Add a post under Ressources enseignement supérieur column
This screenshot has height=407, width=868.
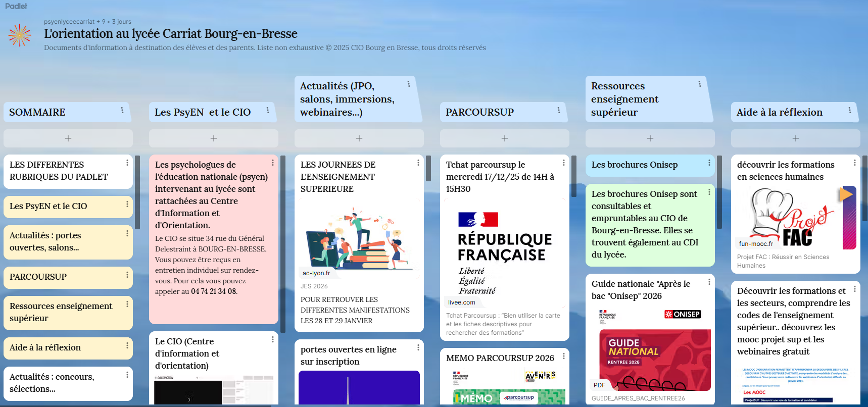(x=650, y=138)
